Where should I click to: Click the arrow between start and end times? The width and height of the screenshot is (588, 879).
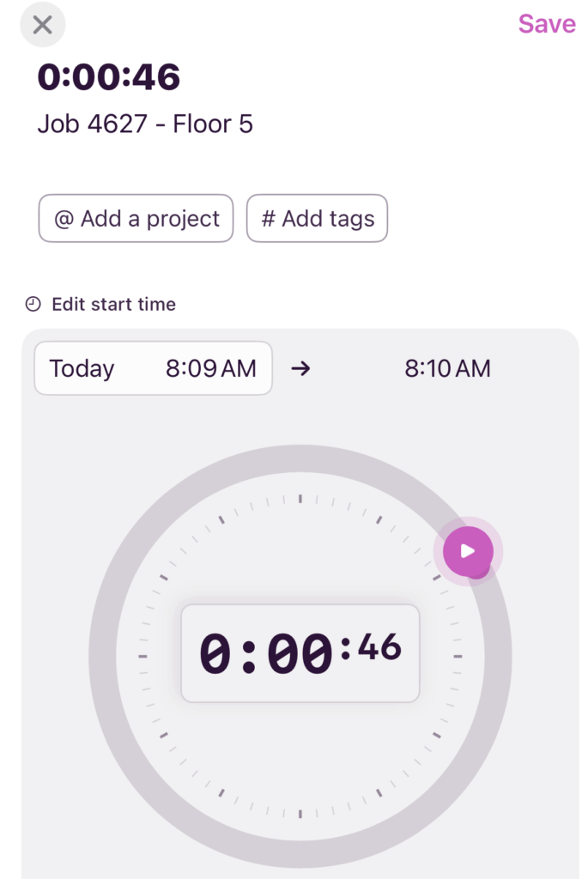pos(300,369)
